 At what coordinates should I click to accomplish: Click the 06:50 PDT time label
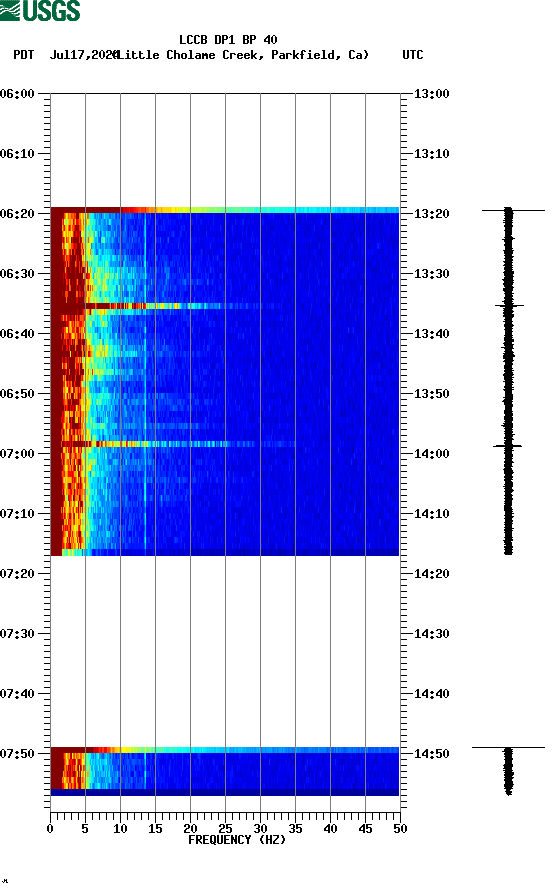tap(18, 394)
